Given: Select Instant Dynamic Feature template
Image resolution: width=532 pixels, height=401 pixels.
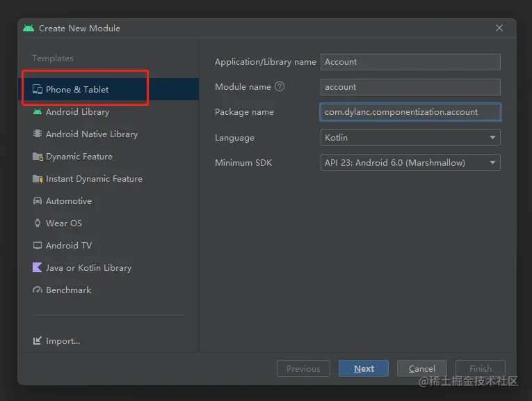Looking at the screenshot, I should [x=94, y=179].
